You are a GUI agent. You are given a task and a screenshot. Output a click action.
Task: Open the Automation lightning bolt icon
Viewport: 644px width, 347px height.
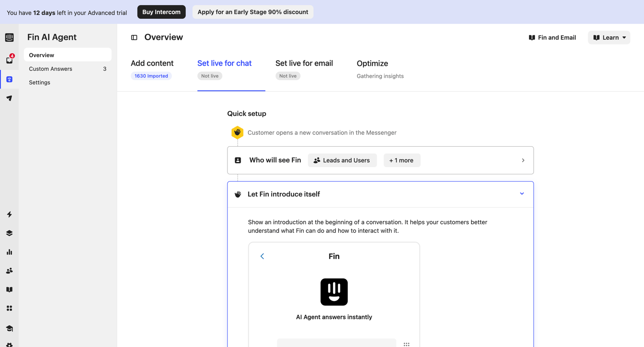pos(9,214)
